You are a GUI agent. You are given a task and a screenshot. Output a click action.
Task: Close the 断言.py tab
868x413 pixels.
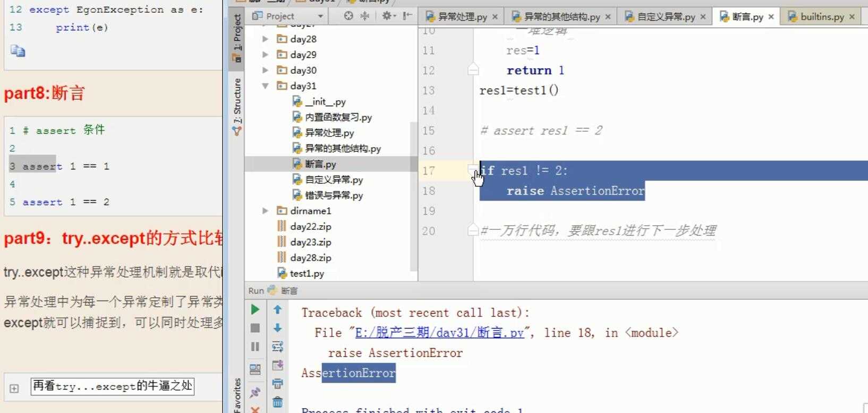[x=771, y=17]
